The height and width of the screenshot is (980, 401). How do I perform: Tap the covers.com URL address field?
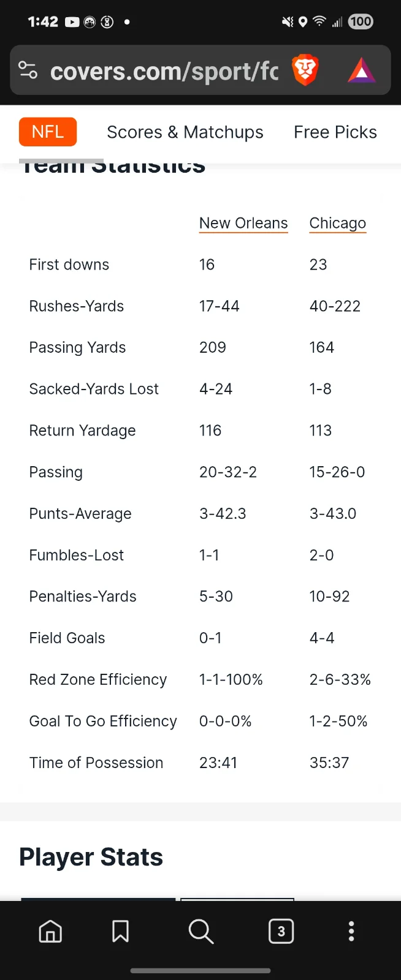(x=164, y=71)
